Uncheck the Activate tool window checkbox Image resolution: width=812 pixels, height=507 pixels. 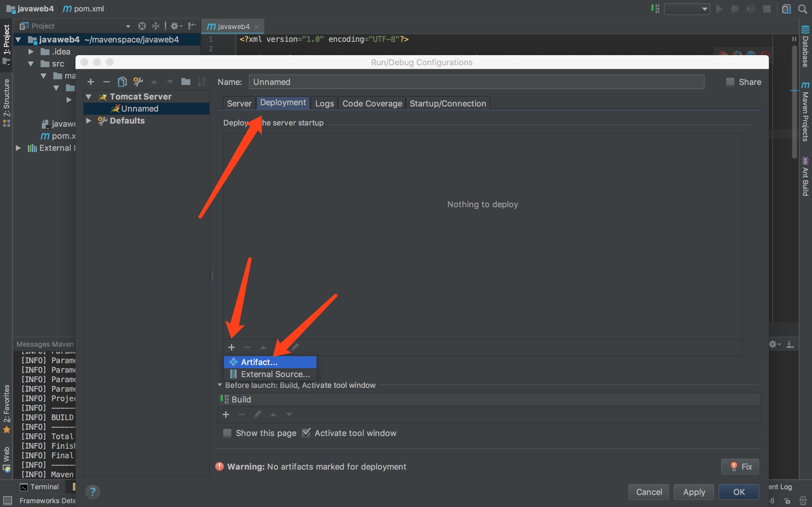click(306, 433)
